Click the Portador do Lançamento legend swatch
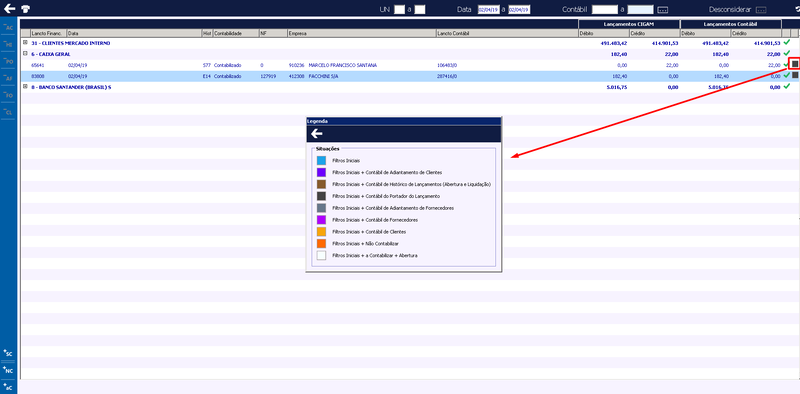The image size is (800, 394). (321, 196)
